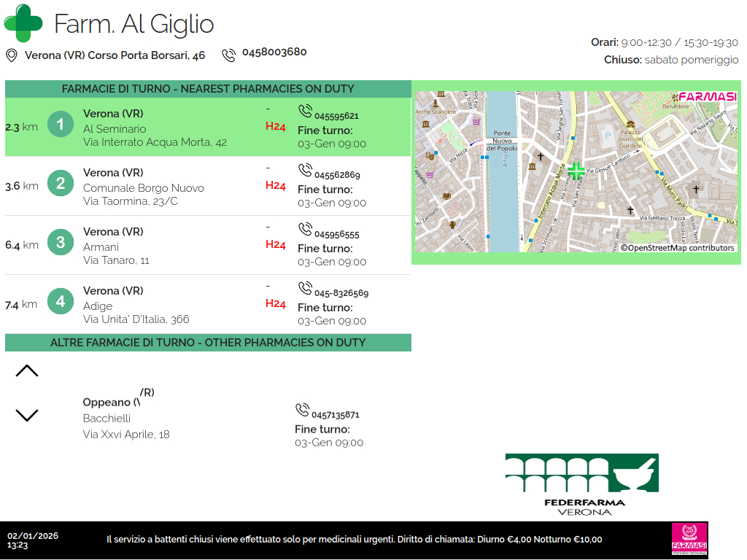Viewport: 747px width, 560px height.
Task: Click the green cross marker on the map
Action: (576, 171)
